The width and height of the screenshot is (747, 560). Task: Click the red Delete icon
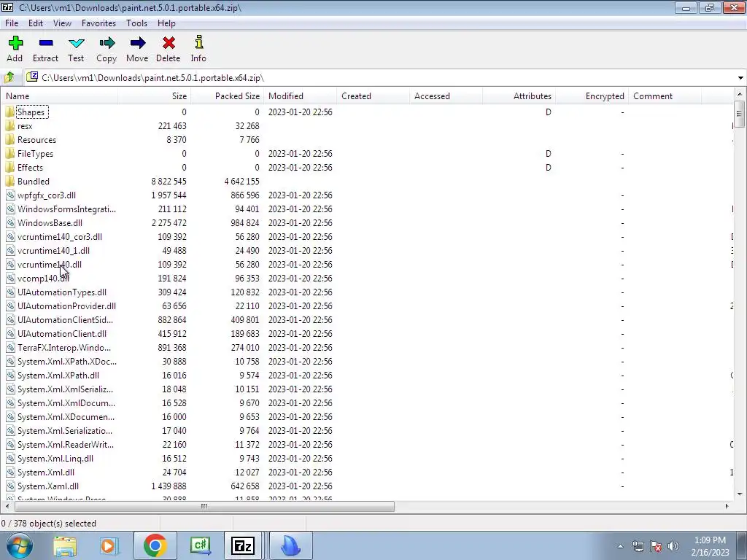coord(169,43)
